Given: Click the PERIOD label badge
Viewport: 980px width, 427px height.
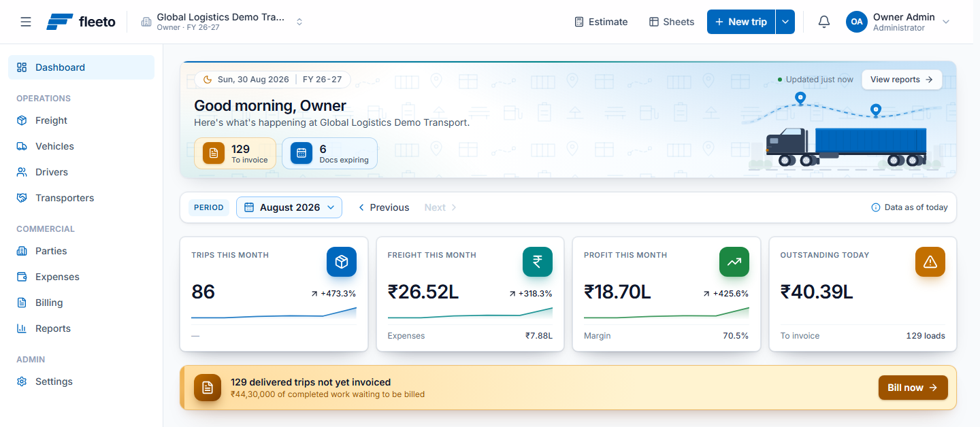Looking at the screenshot, I should click(x=209, y=207).
